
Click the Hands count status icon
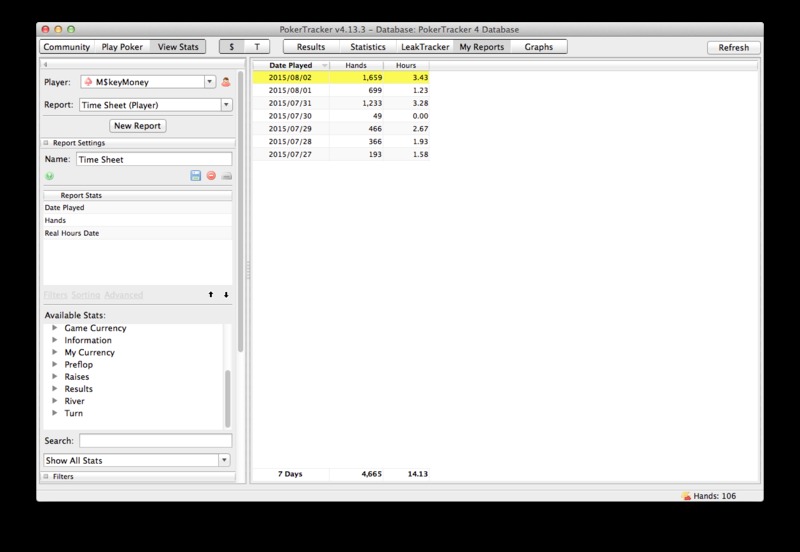tap(686, 496)
